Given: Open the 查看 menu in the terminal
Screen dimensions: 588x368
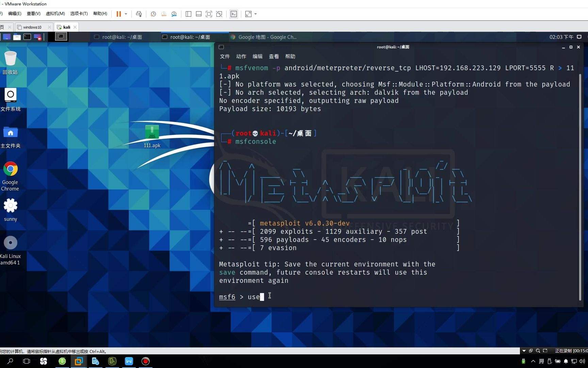Looking at the screenshot, I should [274, 56].
